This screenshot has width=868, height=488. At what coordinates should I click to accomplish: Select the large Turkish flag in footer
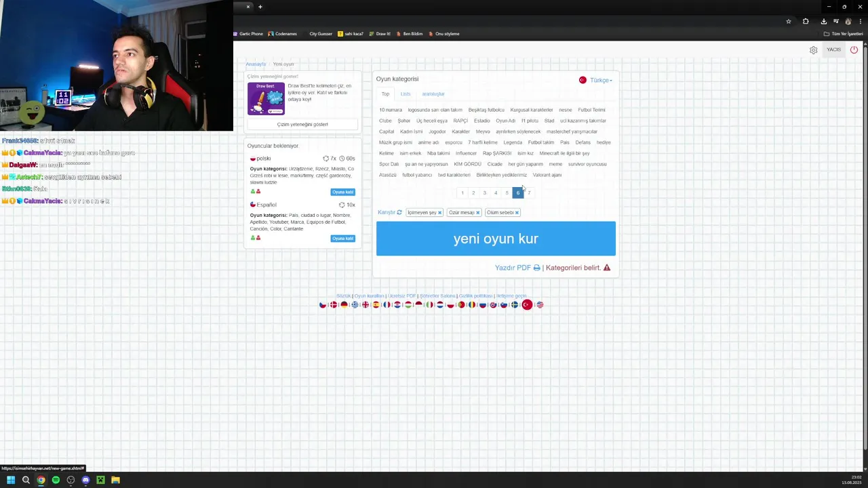[527, 305]
